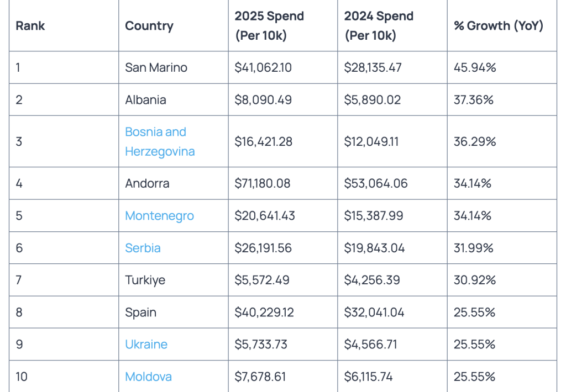Viewport: 566px width, 392px height.
Task: Click the 2025 Spend (Per 10k) header
Action: [269, 26]
